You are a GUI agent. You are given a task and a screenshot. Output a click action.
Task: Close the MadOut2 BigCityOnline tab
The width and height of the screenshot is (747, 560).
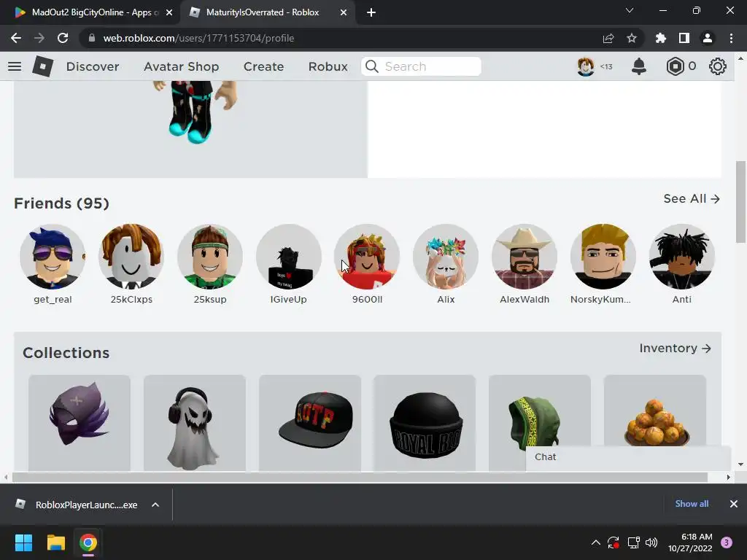tap(169, 12)
